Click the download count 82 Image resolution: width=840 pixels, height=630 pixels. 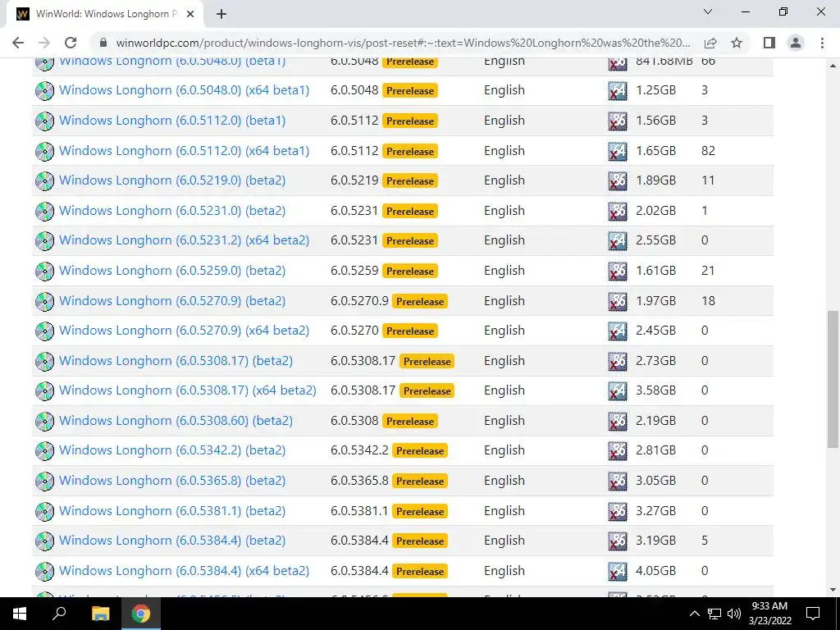click(708, 151)
